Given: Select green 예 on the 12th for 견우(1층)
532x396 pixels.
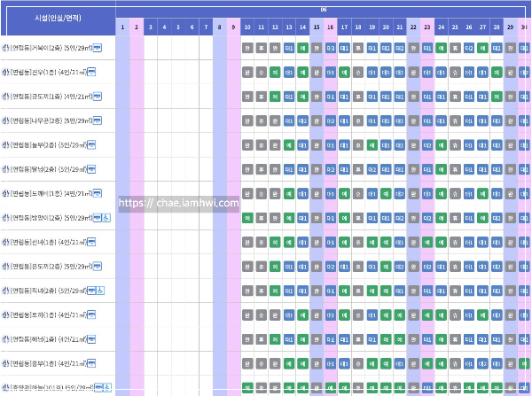Looking at the screenshot, I should (x=275, y=73).
